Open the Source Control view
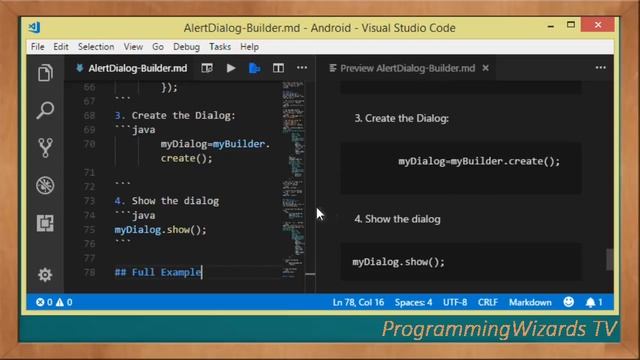The width and height of the screenshot is (640, 360). 45,147
